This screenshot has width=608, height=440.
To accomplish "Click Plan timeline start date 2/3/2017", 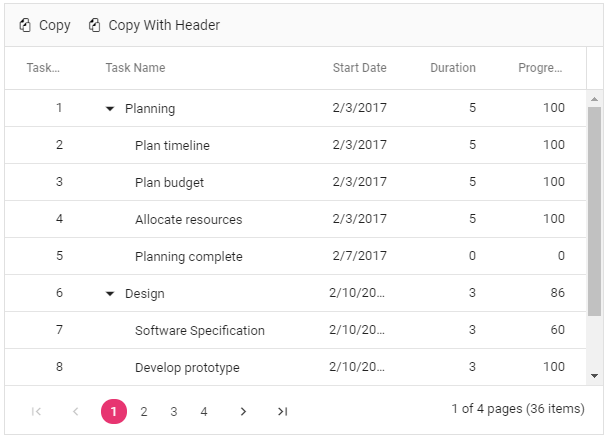I will (359, 145).
